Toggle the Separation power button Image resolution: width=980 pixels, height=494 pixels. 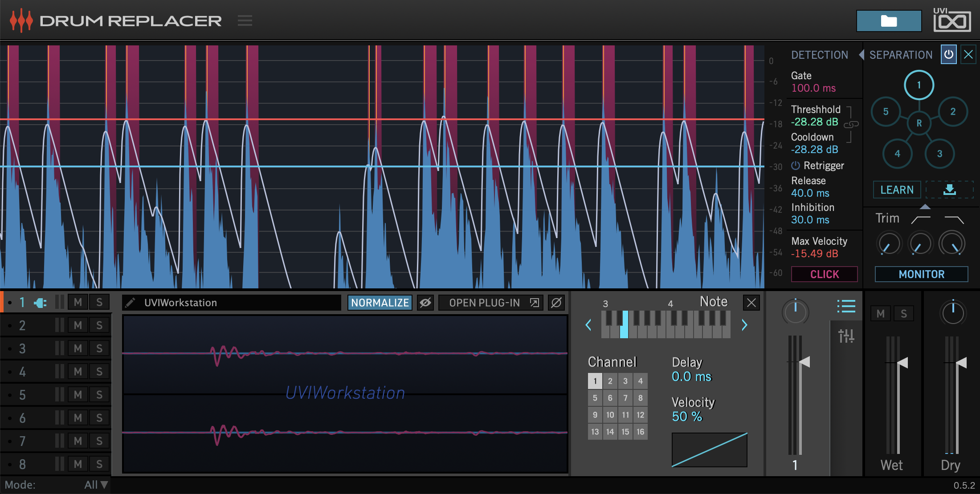tap(948, 55)
